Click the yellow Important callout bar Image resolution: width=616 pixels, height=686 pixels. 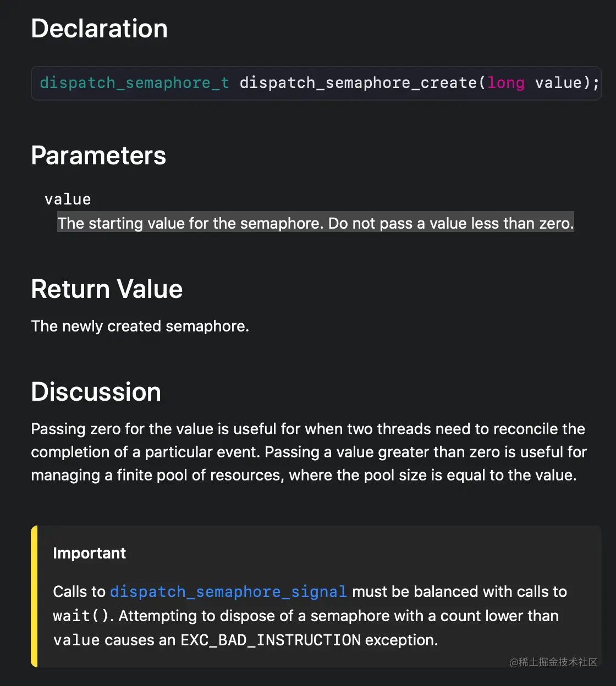34,596
